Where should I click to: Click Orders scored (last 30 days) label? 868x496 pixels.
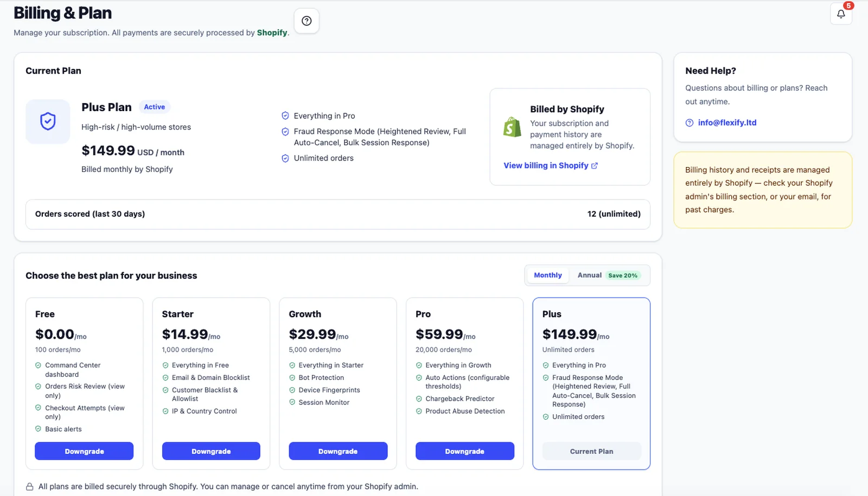click(x=90, y=214)
